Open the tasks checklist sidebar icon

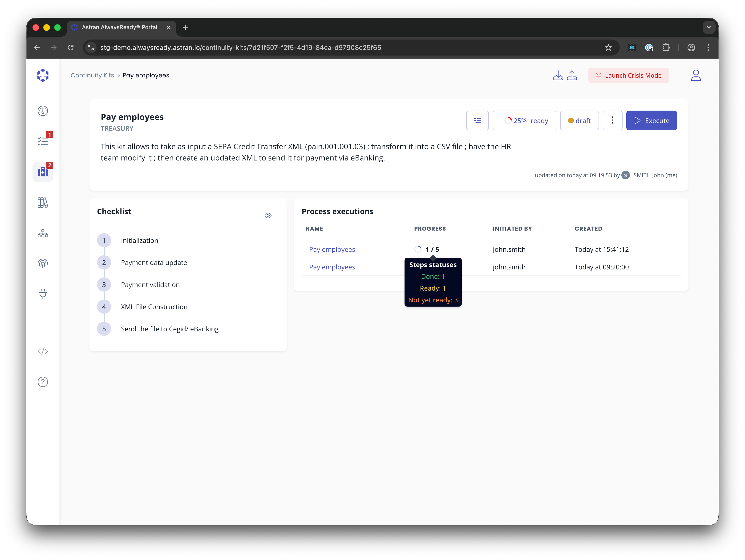pyautogui.click(x=43, y=141)
